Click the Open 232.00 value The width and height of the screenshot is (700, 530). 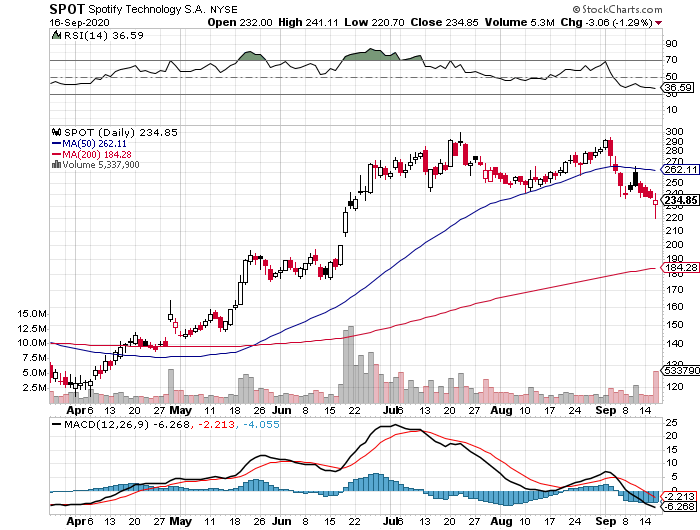coord(240,22)
